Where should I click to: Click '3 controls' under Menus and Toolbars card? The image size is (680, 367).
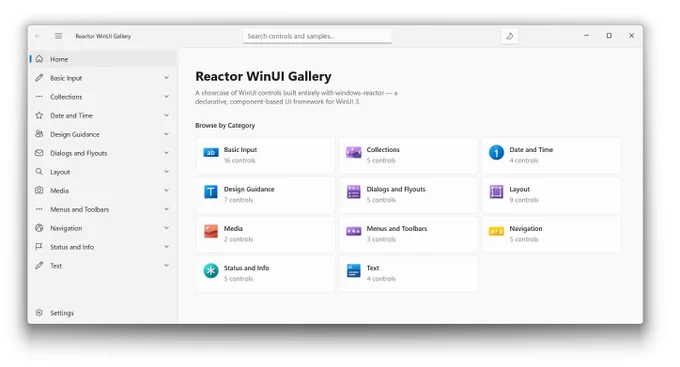pyautogui.click(x=381, y=239)
